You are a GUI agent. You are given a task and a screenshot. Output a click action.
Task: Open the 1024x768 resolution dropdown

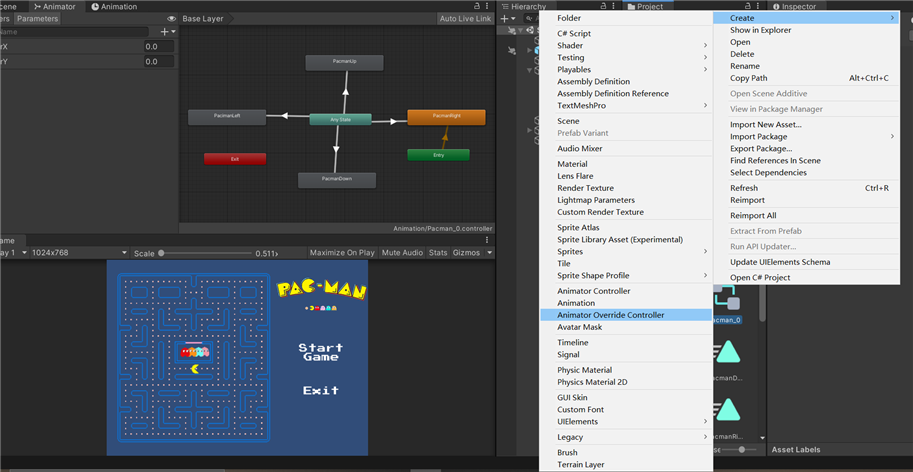[x=79, y=253]
